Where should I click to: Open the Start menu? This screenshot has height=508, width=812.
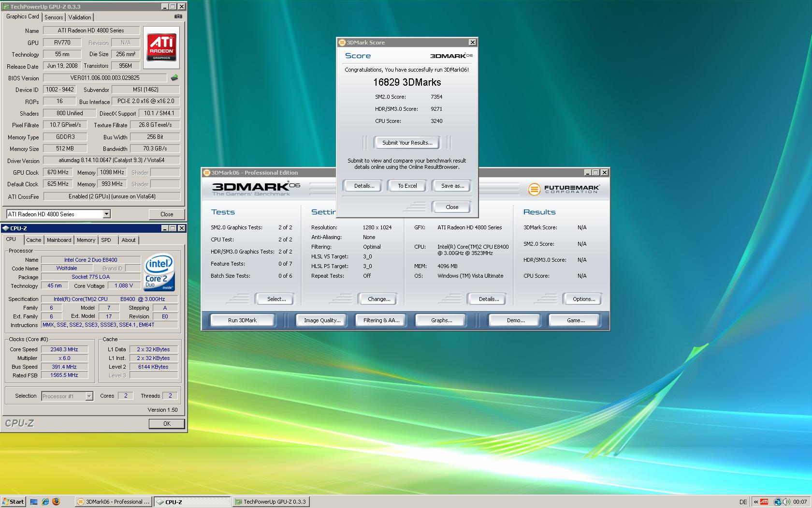click(x=13, y=502)
